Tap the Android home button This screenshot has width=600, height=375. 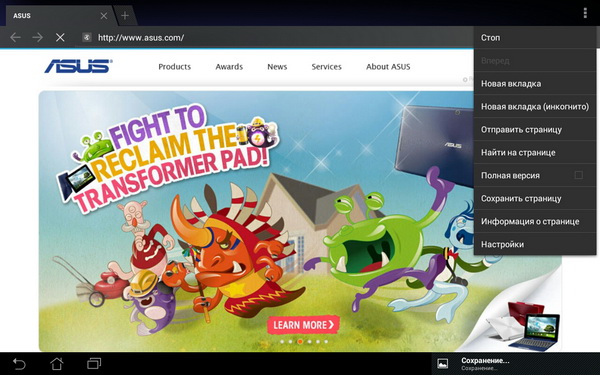coord(57,363)
